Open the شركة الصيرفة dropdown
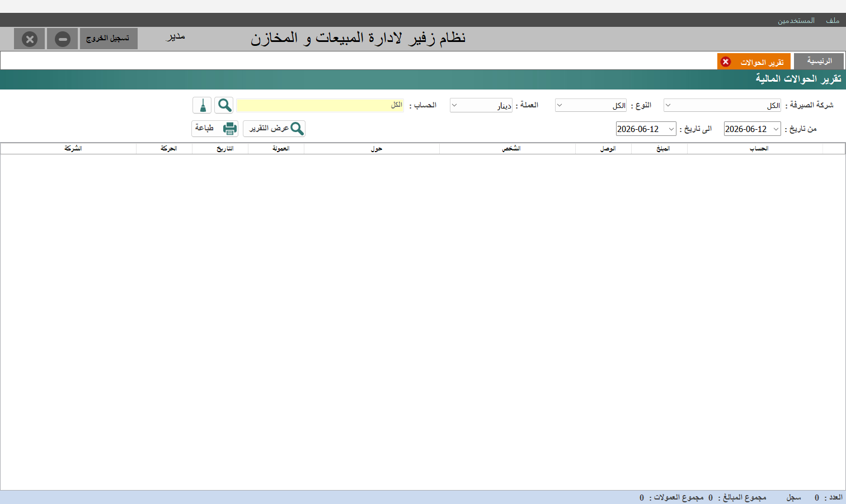Screen dimensions: 846x504 (x=723, y=105)
